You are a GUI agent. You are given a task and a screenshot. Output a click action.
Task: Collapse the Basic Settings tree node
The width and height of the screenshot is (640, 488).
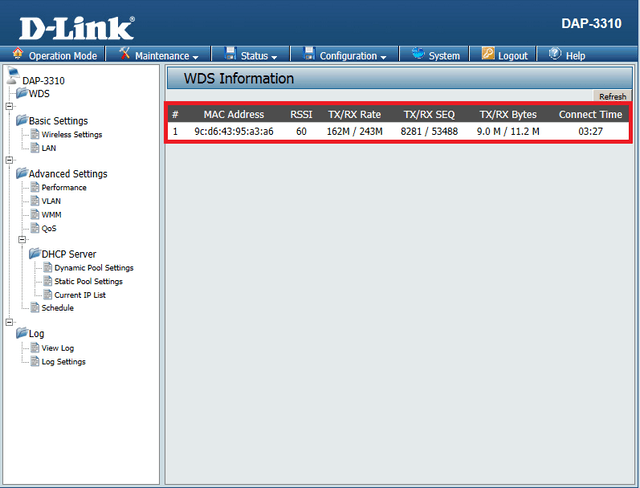tap(9, 106)
